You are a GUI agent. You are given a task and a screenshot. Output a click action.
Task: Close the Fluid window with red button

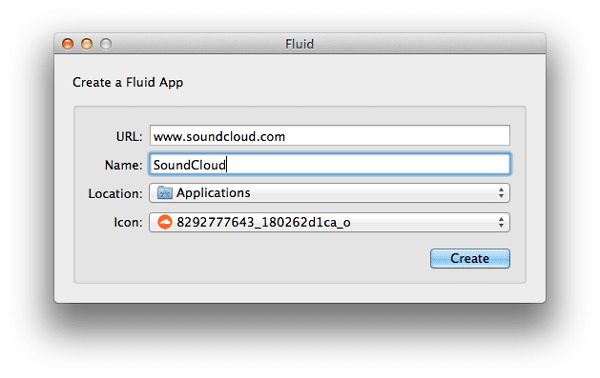point(68,44)
